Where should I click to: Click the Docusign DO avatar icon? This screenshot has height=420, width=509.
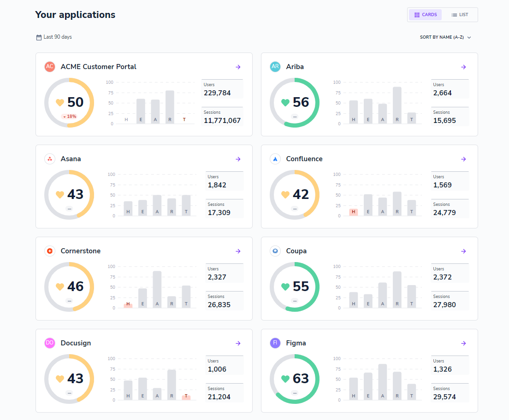(50, 343)
